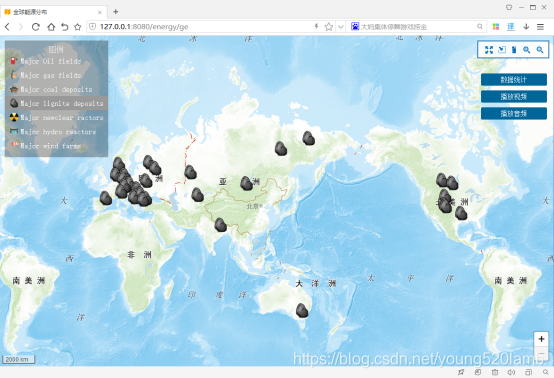Reload the page with the refresh icon
The height and width of the screenshot is (378, 554).
[x=36, y=27]
